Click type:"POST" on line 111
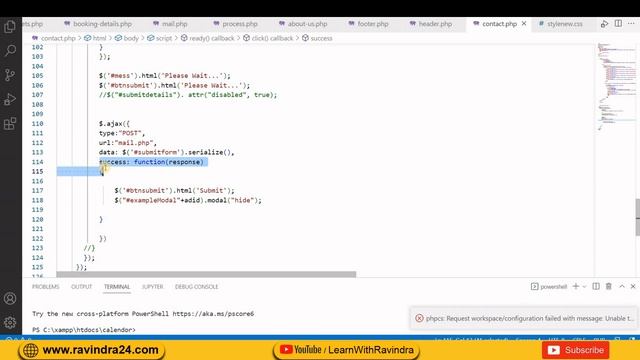This screenshot has height=360, width=640. (x=122, y=133)
